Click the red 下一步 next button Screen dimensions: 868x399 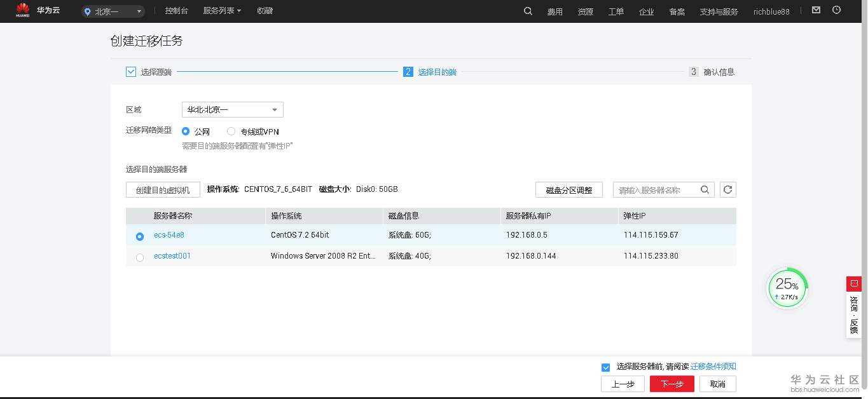(x=672, y=384)
